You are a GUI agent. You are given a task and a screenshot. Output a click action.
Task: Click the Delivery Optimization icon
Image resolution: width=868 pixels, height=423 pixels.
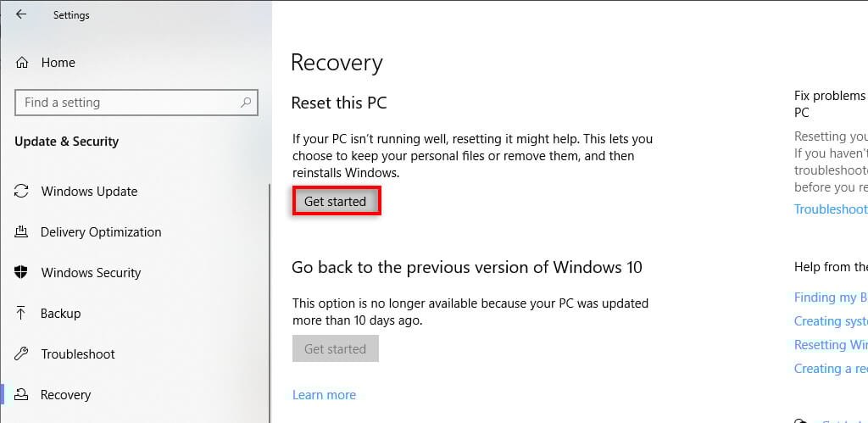[x=22, y=232]
